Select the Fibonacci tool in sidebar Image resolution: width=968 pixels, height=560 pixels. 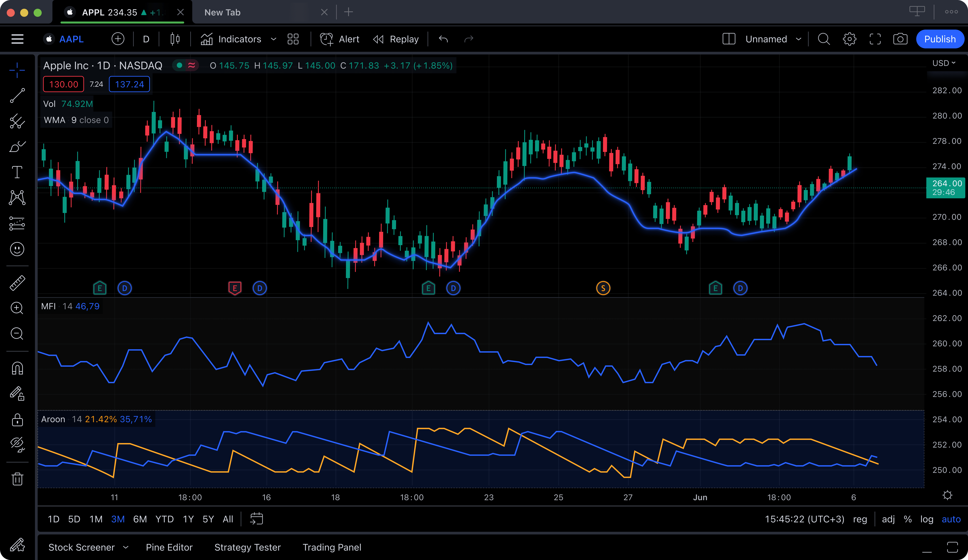pos(18,122)
